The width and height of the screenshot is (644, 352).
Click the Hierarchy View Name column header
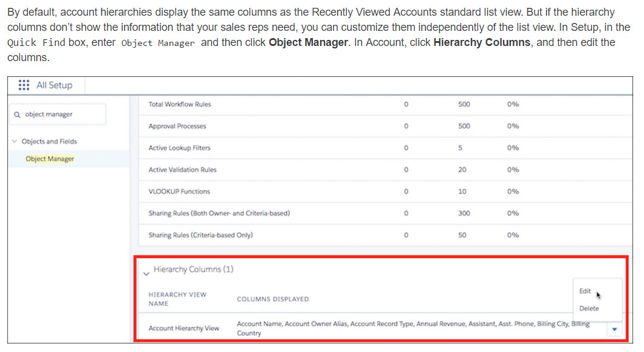177,299
